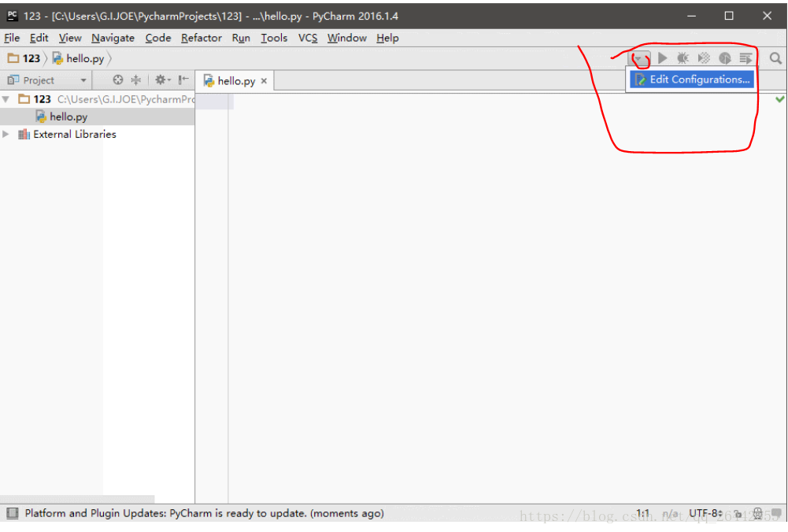788x532 pixels.
Task: Click scroll from source crosshair icon
Action: pos(117,79)
